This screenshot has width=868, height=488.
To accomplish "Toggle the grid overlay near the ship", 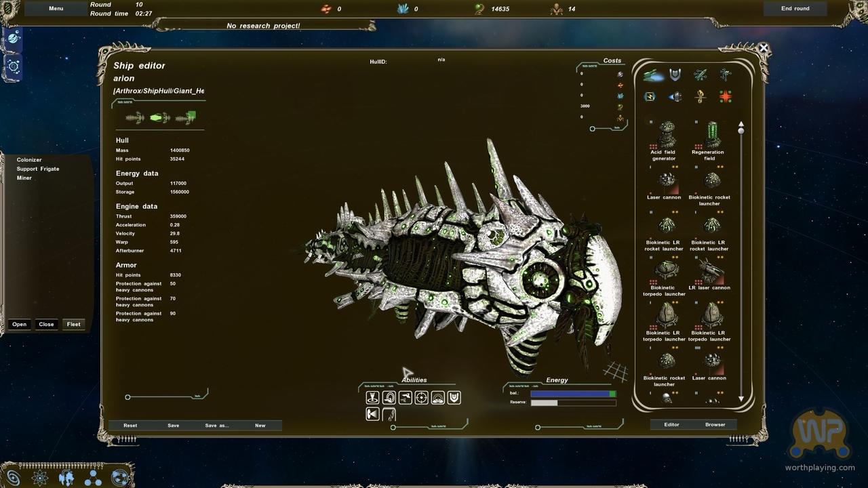I will point(616,371).
